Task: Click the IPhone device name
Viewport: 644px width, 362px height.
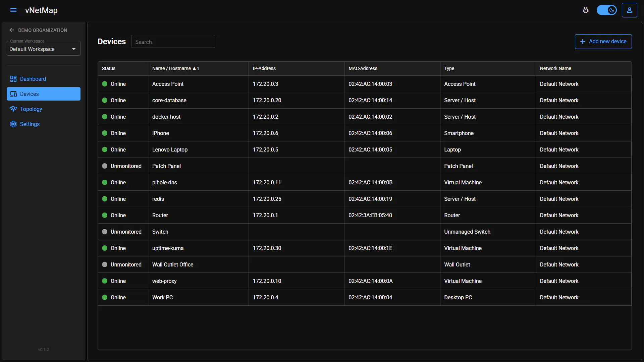Action: [x=161, y=133]
